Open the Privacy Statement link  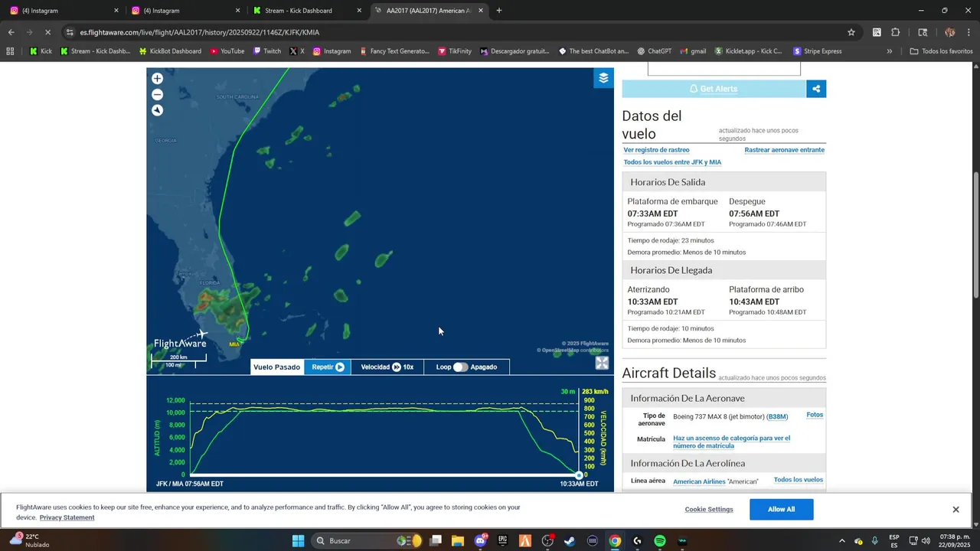click(67, 518)
